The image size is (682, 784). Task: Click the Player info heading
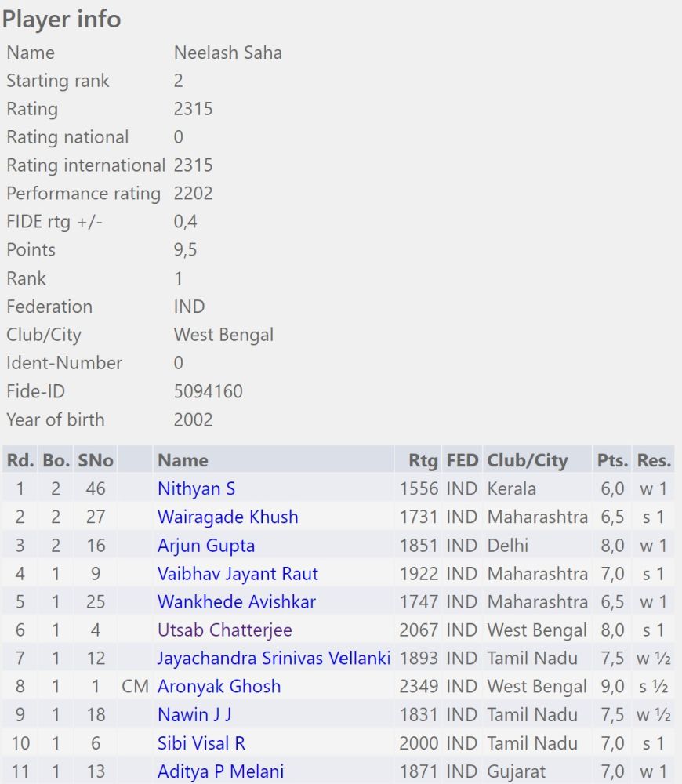coord(62,19)
